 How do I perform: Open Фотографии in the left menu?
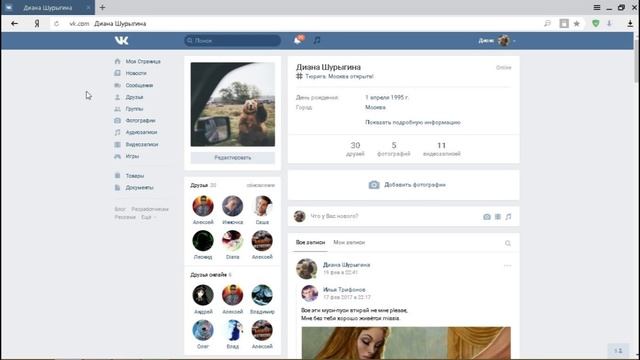click(140, 121)
